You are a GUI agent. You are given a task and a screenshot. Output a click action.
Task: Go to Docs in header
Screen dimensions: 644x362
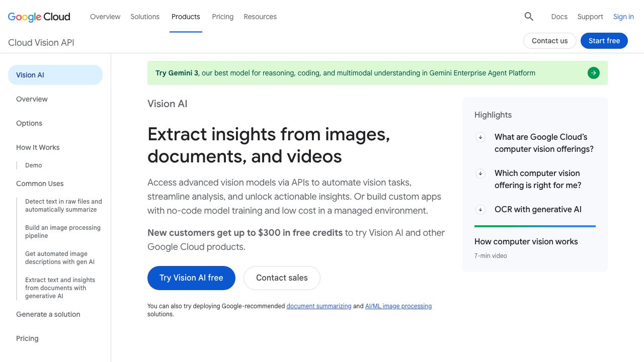(559, 17)
